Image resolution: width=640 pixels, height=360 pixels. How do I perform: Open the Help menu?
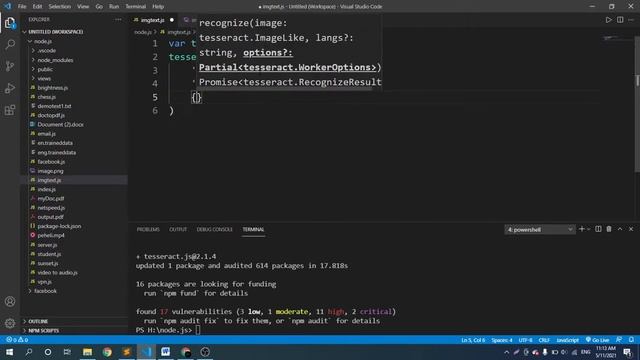point(158,7)
